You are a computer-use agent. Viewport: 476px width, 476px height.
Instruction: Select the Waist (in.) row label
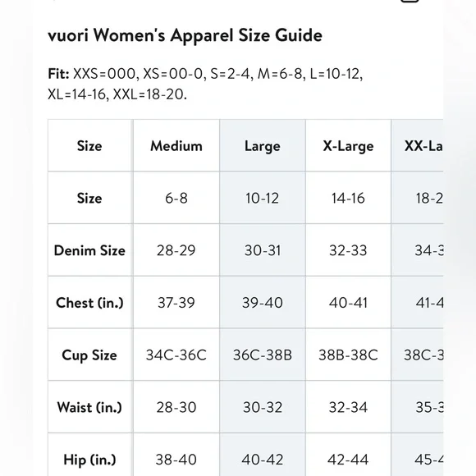click(89, 407)
